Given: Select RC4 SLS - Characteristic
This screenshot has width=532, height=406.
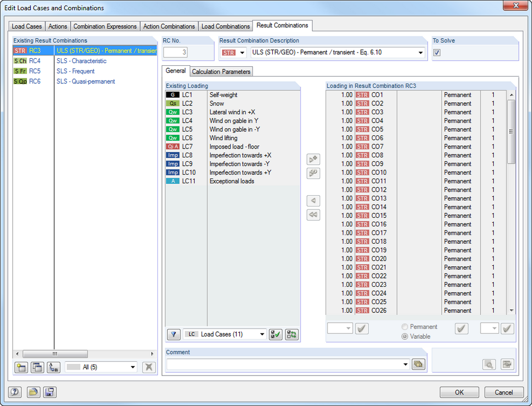Looking at the screenshot, I should click(85, 61).
